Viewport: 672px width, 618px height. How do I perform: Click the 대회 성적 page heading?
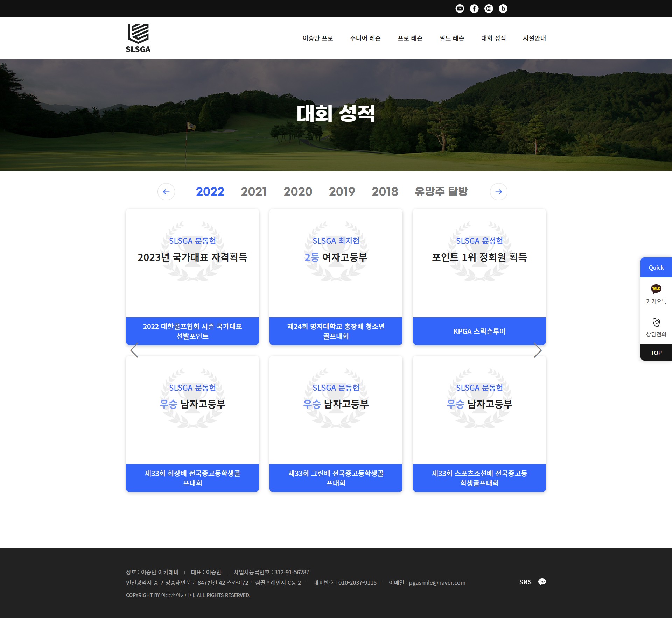[336, 114]
